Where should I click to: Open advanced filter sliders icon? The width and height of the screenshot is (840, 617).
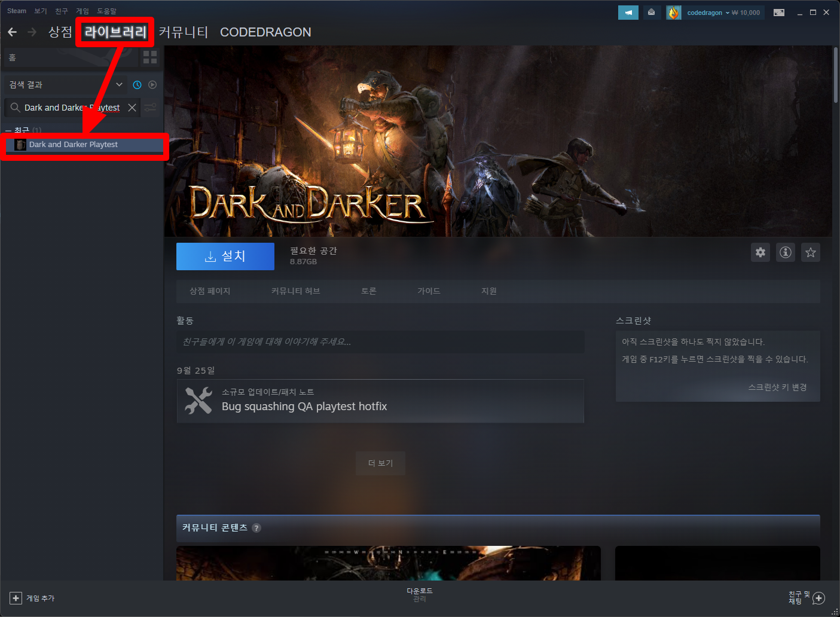point(151,108)
